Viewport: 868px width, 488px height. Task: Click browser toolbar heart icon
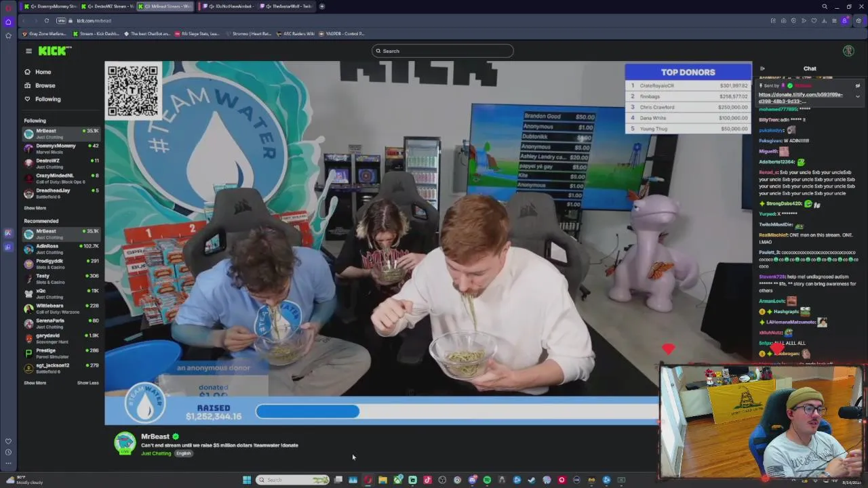[814, 20]
